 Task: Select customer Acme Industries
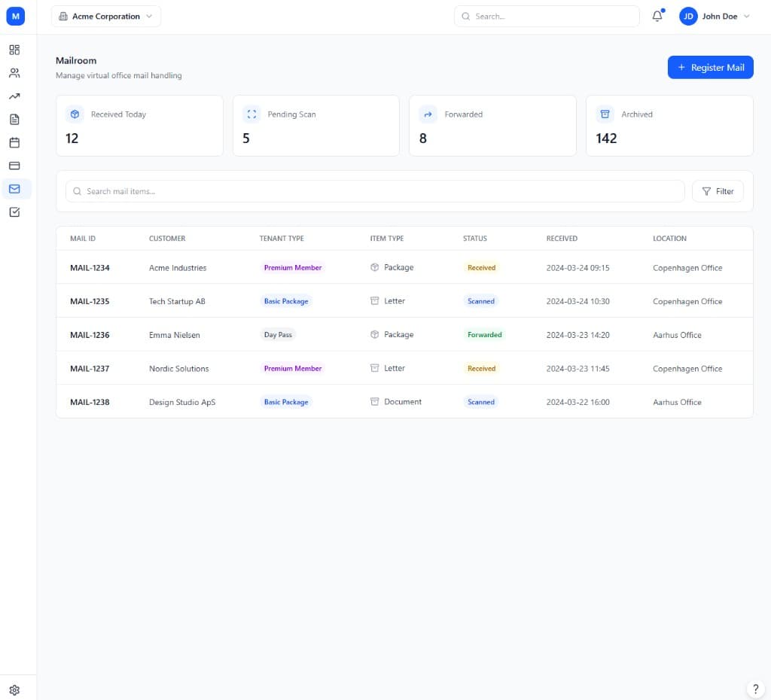click(x=178, y=268)
